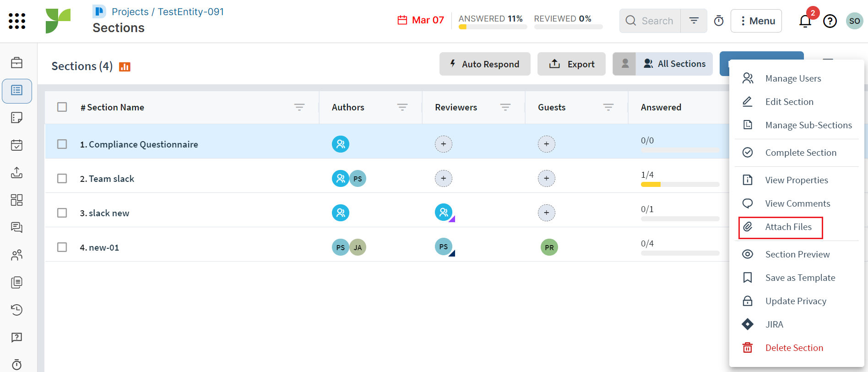Click the green leaf app logo
The width and height of the screenshot is (868, 372).
coord(58,21)
